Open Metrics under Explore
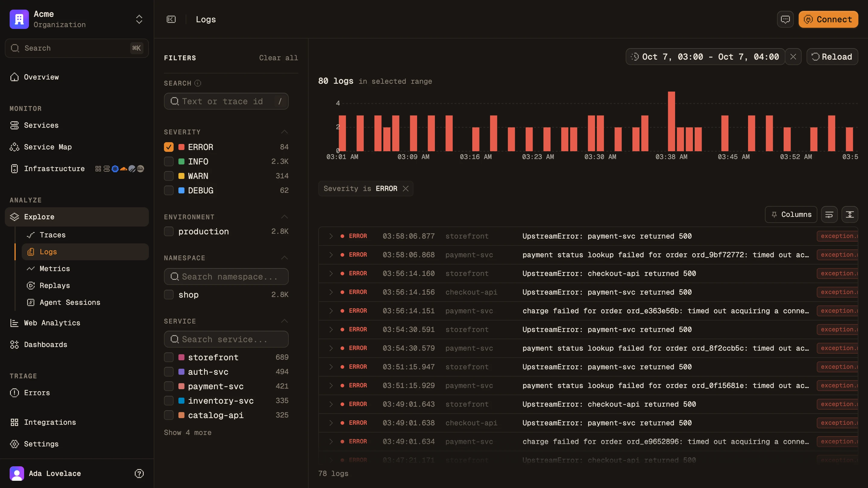Viewport: 868px width, 488px height. [x=85, y=269]
